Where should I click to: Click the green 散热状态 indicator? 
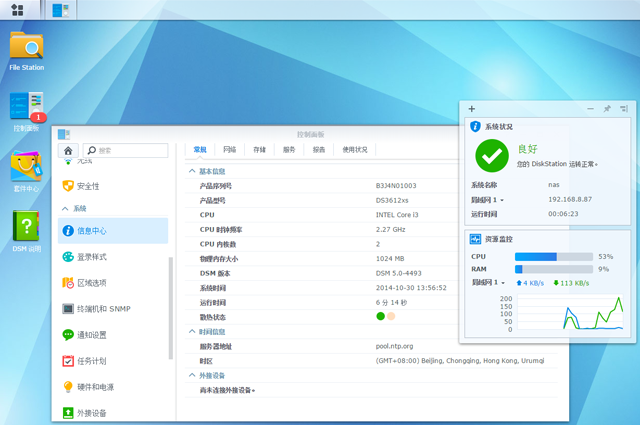coord(380,316)
